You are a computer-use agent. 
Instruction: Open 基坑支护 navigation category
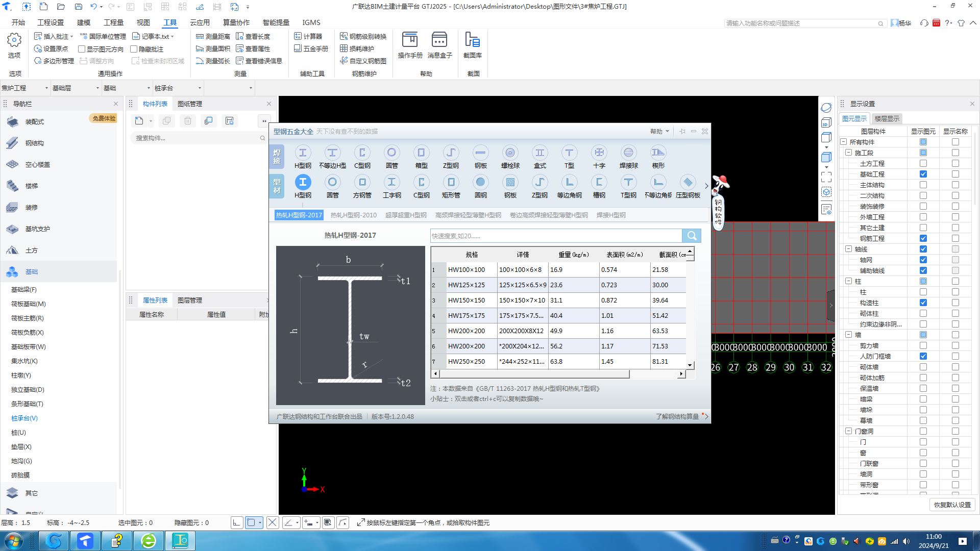pyautogui.click(x=37, y=229)
